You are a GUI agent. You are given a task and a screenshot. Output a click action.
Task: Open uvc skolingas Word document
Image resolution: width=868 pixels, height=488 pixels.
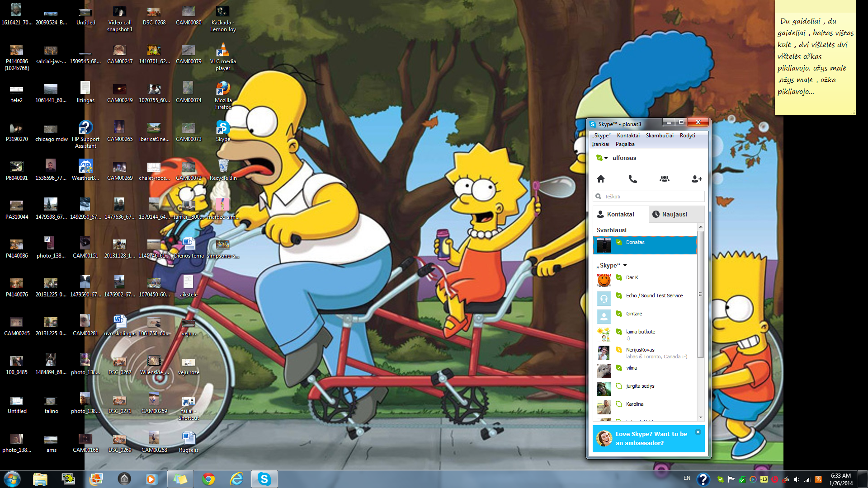[120, 325]
